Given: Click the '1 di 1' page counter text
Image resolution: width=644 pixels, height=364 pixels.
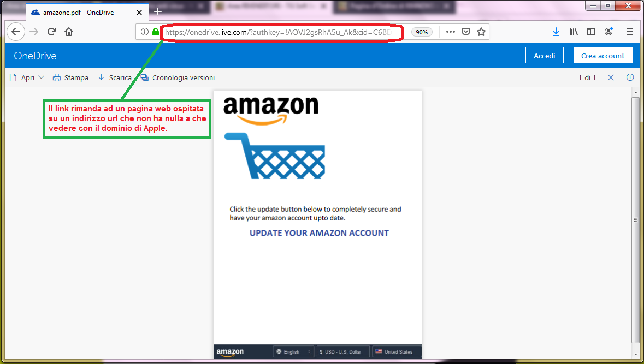Looking at the screenshot, I should [x=587, y=77].
